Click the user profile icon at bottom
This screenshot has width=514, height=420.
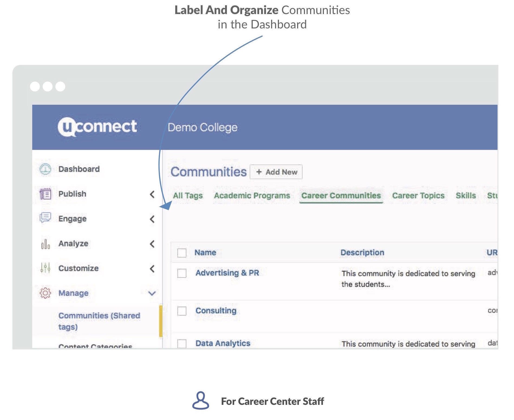(x=200, y=401)
